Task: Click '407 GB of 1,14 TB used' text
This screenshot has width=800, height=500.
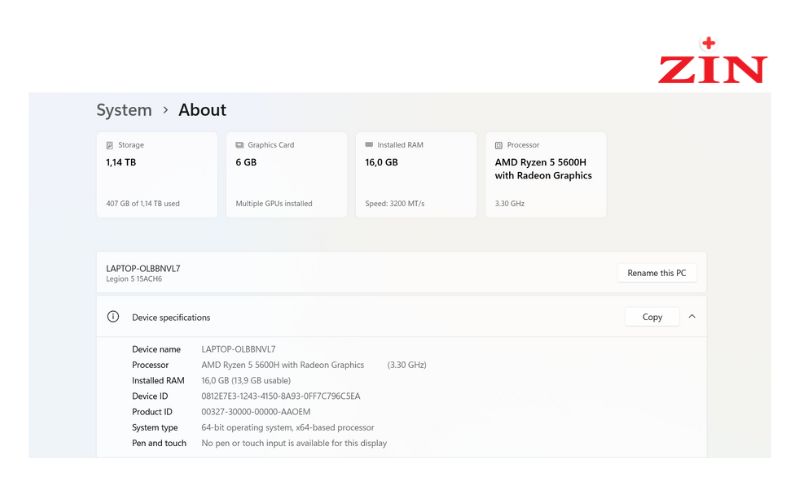Action: coord(143,204)
